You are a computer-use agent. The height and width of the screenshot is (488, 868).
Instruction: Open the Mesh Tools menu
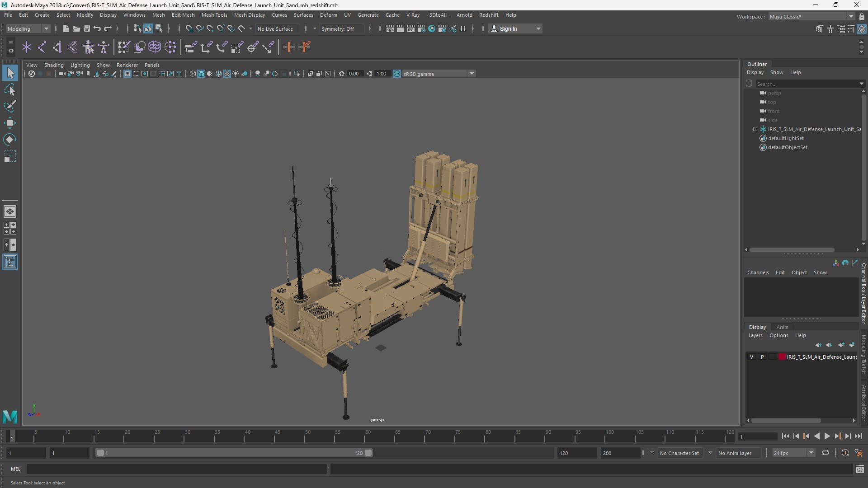tap(214, 15)
